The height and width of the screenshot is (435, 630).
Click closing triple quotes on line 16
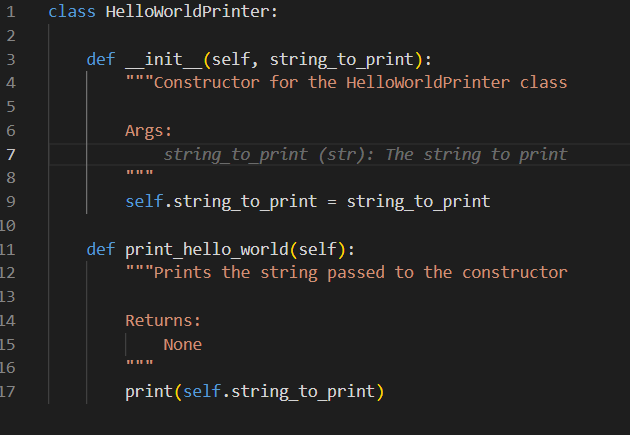coord(139,367)
